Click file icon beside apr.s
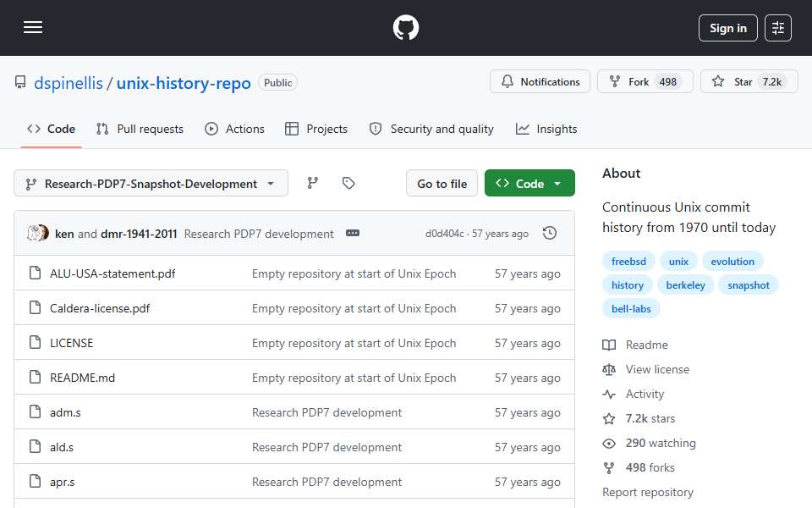 tap(36, 481)
